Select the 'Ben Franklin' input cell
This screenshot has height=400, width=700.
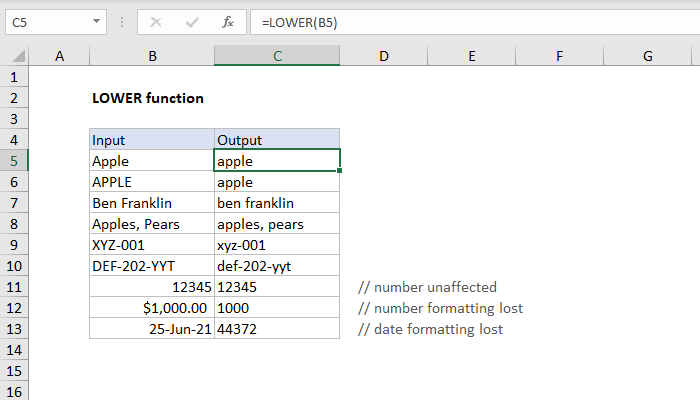coord(152,203)
